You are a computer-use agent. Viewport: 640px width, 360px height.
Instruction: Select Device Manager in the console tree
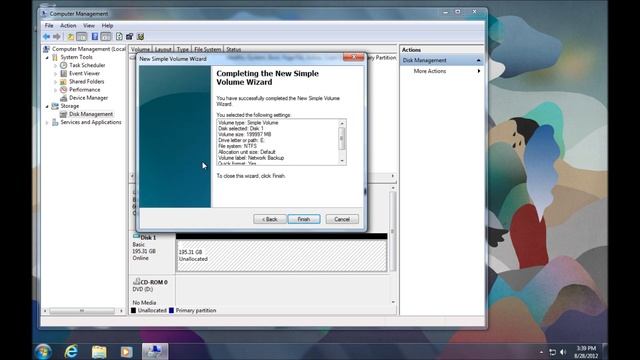[x=89, y=98]
